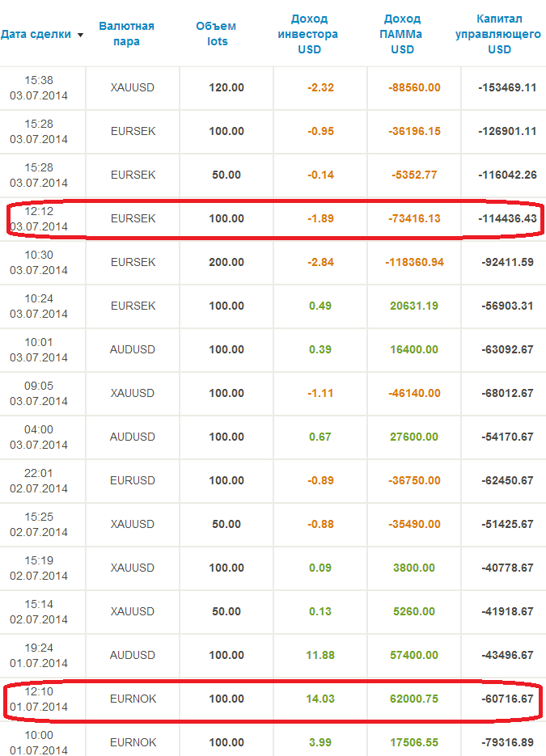The height and width of the screenshot is (756, 546).
Task: Select the Доход ПАММа USD header
Action: click(402, 34)
